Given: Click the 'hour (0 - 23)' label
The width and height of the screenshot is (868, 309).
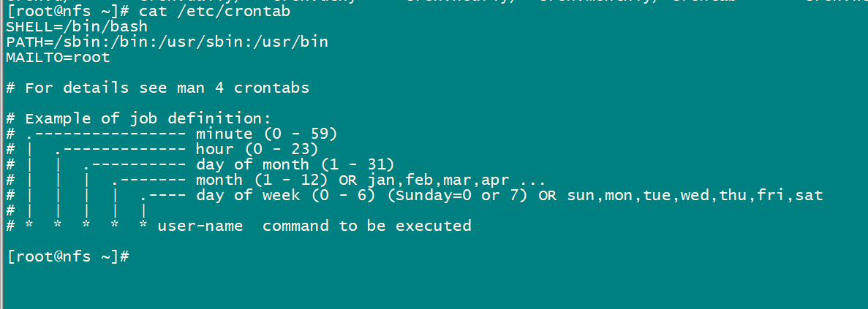Looking at the screenshot, I should (257, 149).
